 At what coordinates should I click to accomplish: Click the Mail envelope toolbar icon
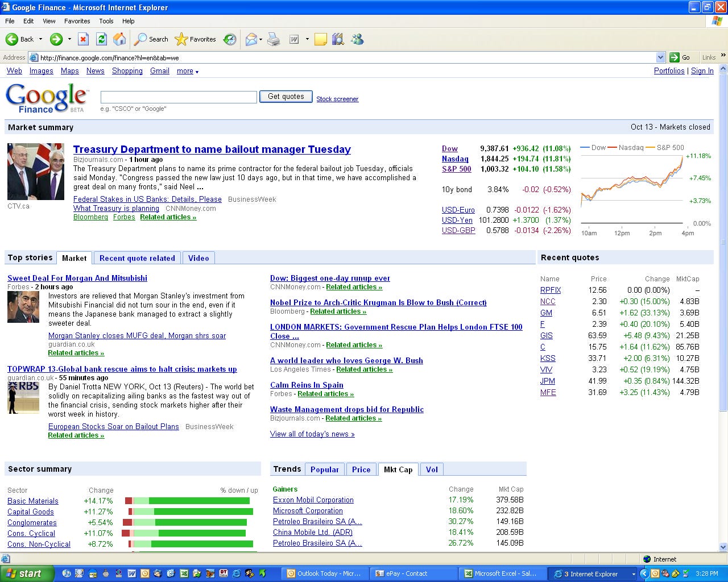pos(251,39)
